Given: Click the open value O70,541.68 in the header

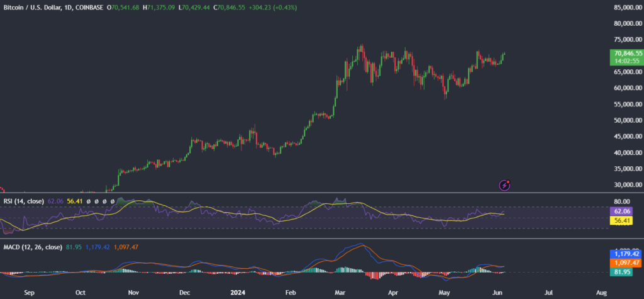Looking at the screenshot, I should tap(123, 8).
